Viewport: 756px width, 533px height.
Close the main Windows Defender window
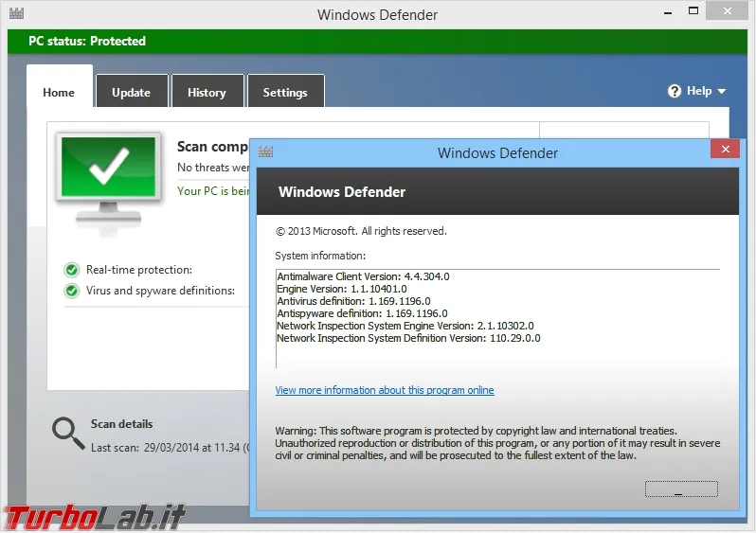727,10
